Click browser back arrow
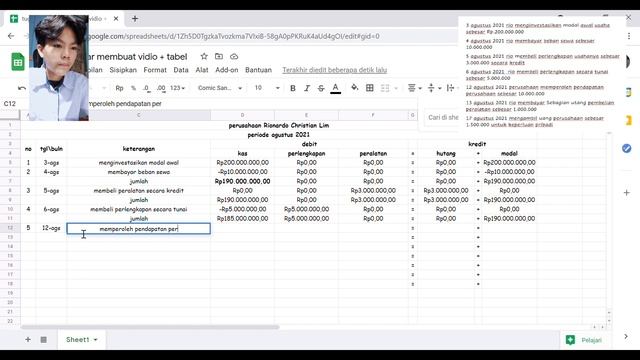This screenshot has height=360, width=640. pos(11,36)
